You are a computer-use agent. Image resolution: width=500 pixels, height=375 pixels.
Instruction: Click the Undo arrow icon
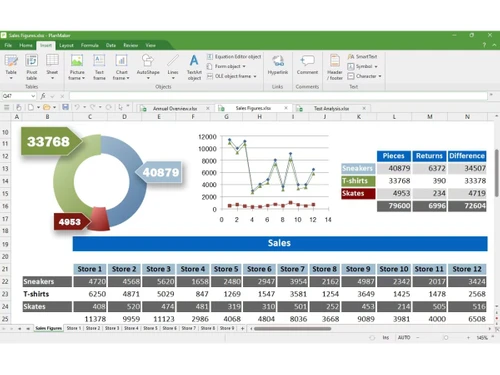click(x=77, y=107)
